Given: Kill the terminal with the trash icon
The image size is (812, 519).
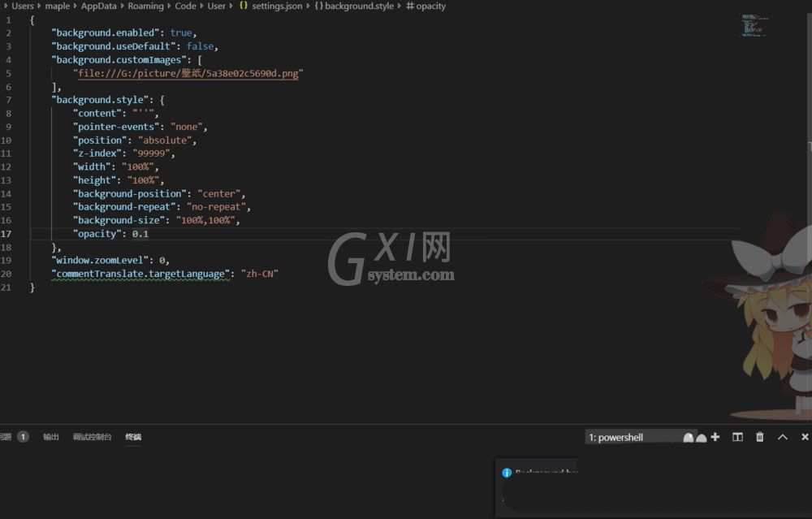Looking at the screenshot, I should click(760, 437).
